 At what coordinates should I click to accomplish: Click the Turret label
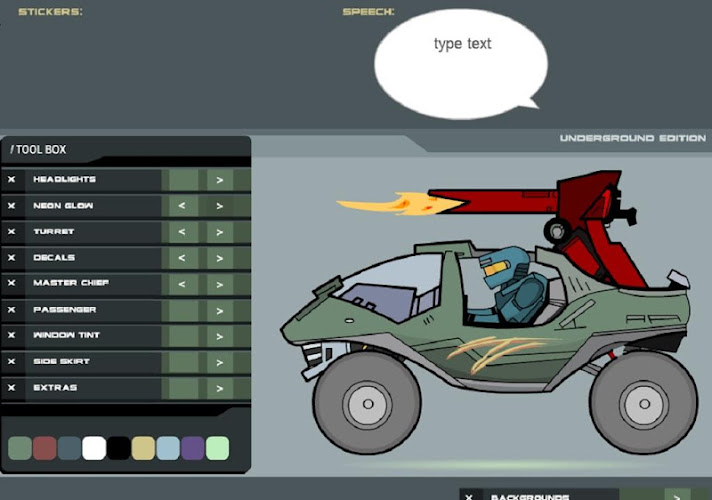54,232
